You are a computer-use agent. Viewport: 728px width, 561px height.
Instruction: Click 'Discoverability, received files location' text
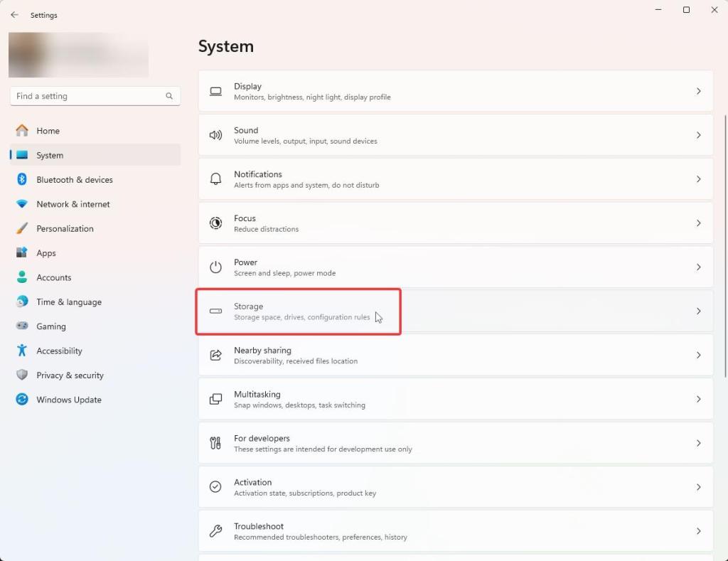[296, 361]
